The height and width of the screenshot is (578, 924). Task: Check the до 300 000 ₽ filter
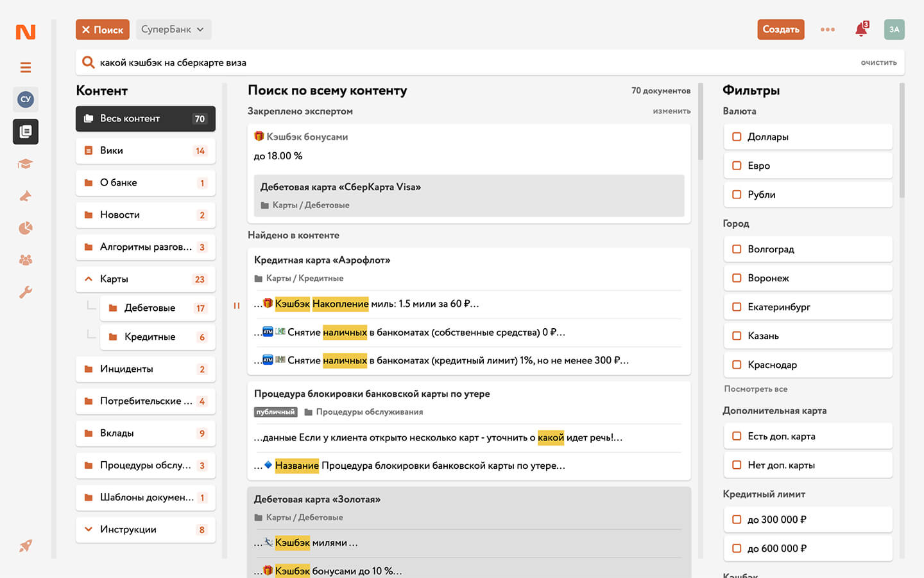pyautogui.click(x=737, y=520)
